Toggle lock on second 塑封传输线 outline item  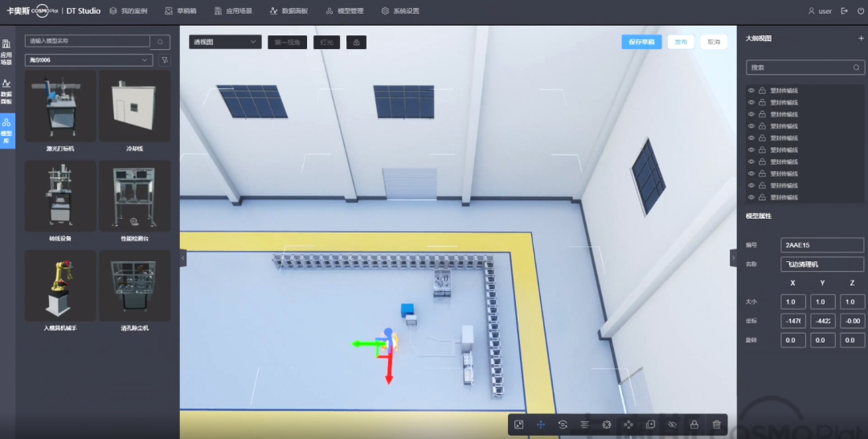(x=761, y=102)
